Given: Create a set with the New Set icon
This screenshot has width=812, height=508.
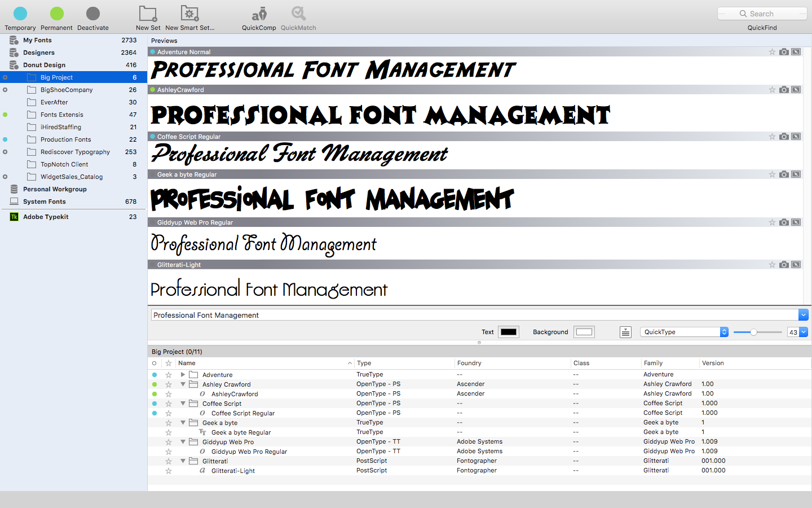Looking at the screenshot, I should point(148,14).
